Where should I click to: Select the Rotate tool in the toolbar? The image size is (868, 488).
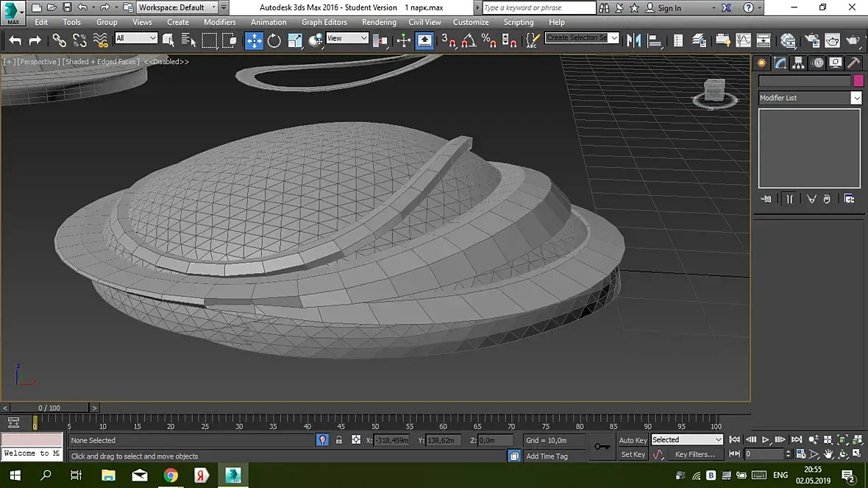(274, 40)
